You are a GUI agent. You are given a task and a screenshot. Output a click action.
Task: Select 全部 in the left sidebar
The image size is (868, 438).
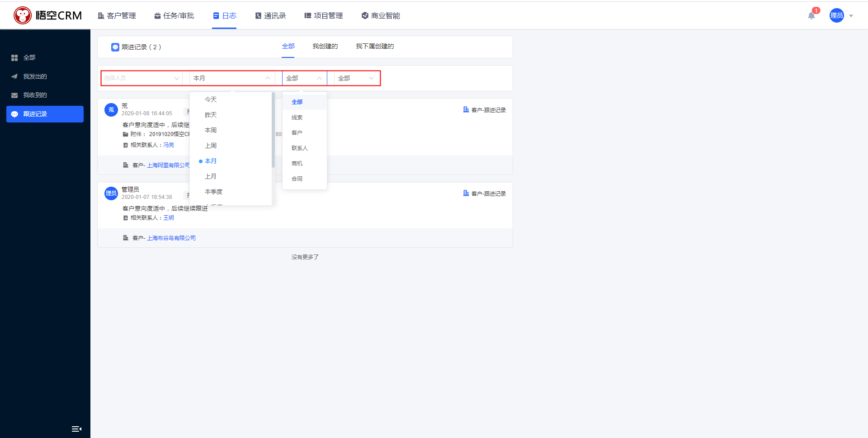pyautogui.click(x=45, y=58)
